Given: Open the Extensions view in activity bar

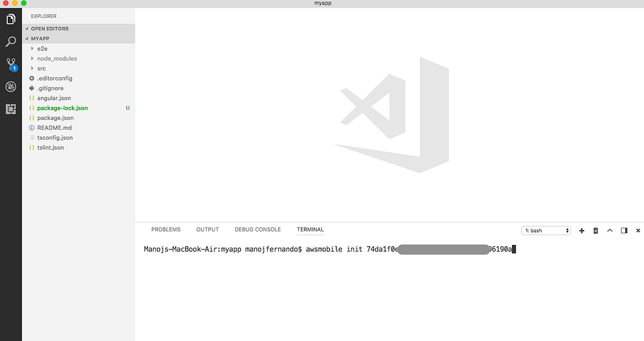Looking at the screenshot, I should click(11, 109).
